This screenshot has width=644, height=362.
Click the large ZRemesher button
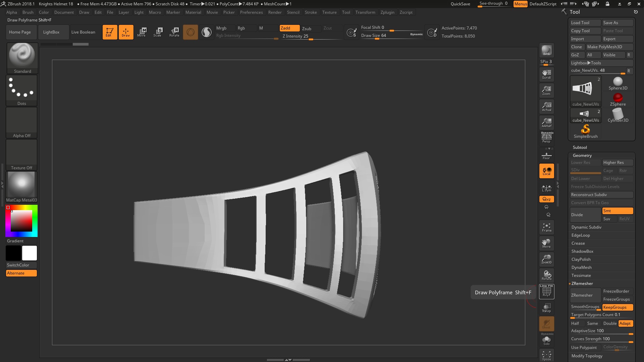pyautogui.click(x=585, y=295)
